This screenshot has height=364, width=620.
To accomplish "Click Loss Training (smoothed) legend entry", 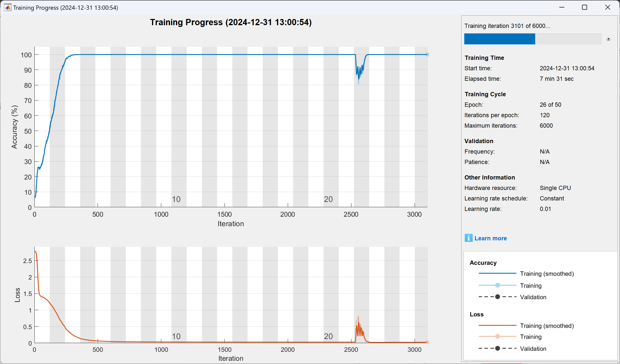I will (x=547, y=326).
